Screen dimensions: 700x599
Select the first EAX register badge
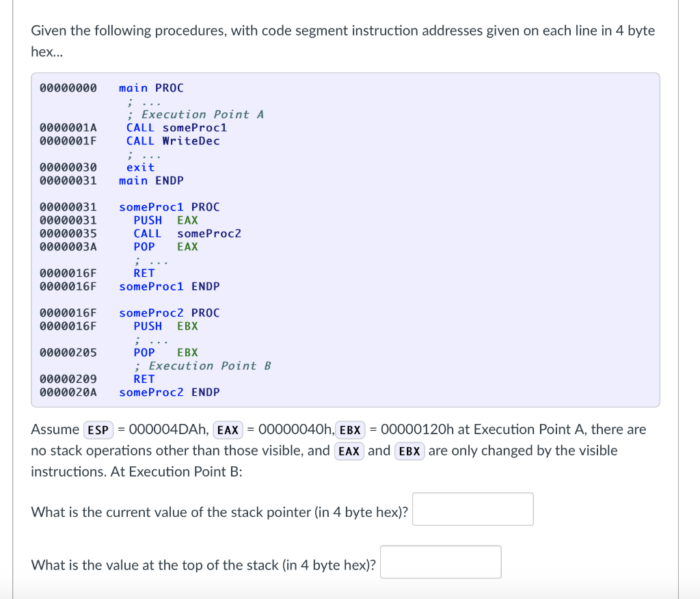pyautogui.click(x=228, y=429)
